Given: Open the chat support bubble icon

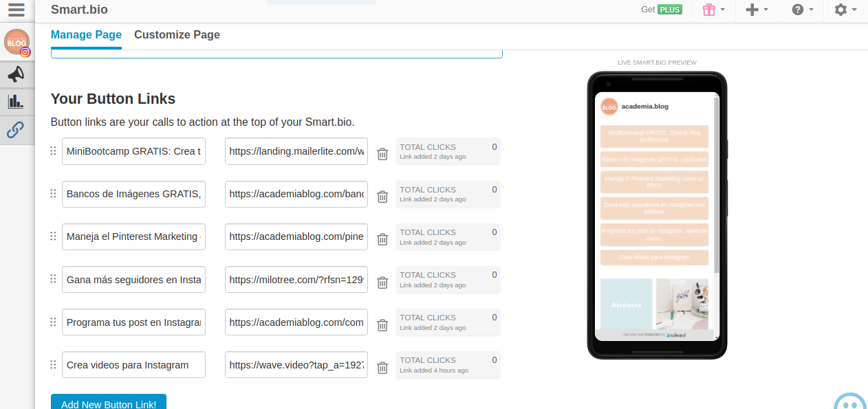Looking at the screenshot, I should (x=850, y=401).
